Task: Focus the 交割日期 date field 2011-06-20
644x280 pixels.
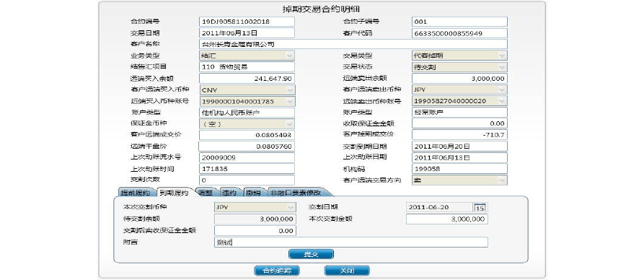Action: point(439,208)
